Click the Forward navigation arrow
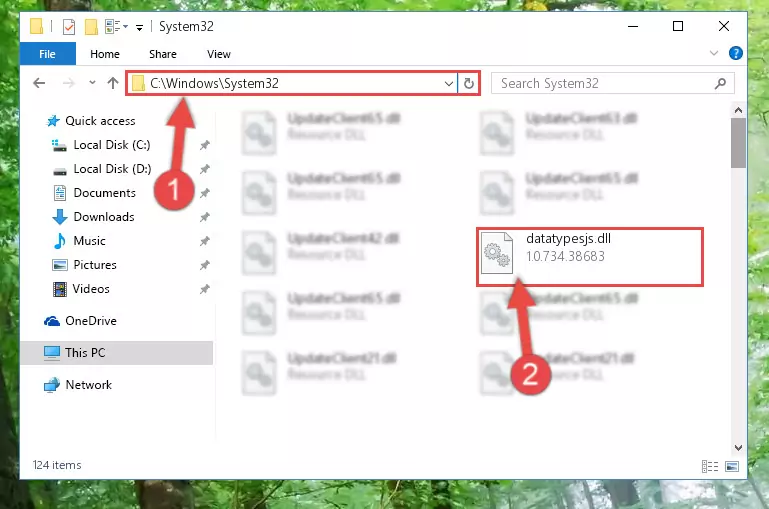 (x=69, y=83)
